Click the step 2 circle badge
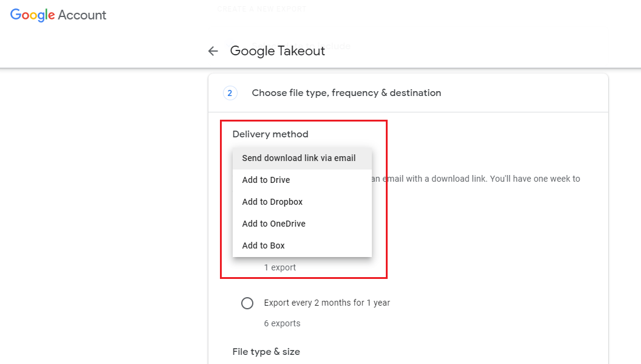The width and height of the screenshot is (641, 364). click(230, 92)
